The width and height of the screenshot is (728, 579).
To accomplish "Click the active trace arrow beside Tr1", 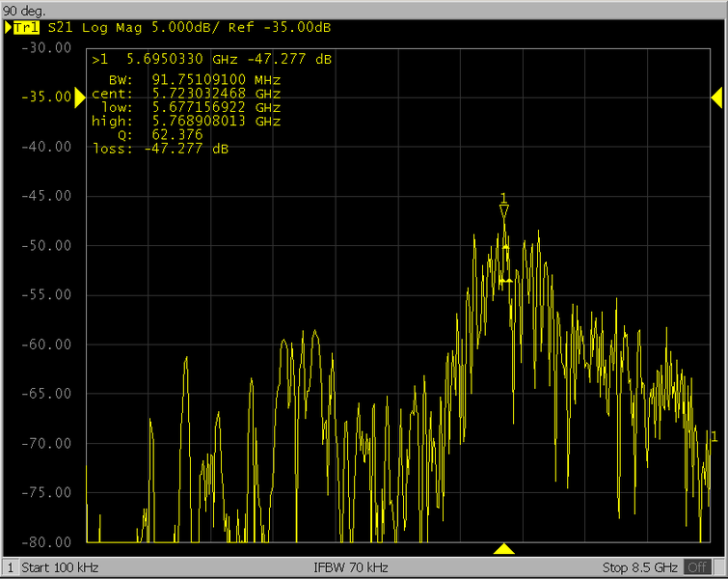I will point(8,28).
